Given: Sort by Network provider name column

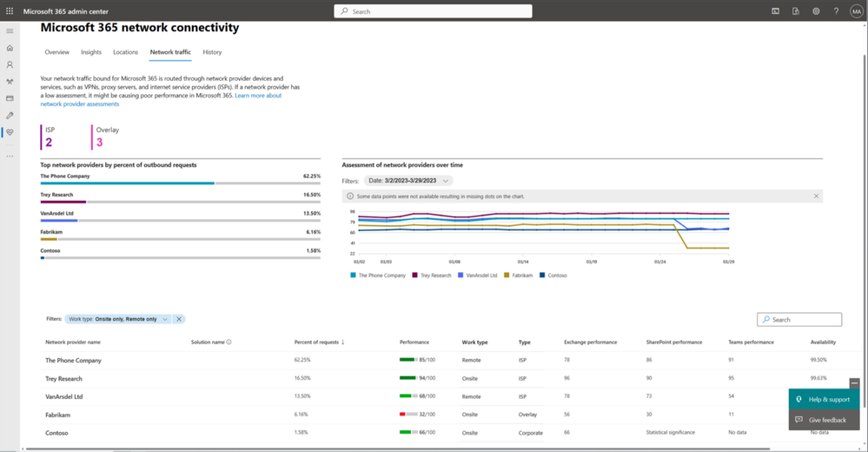Looking at the screenshot, I should click(73, 342).
